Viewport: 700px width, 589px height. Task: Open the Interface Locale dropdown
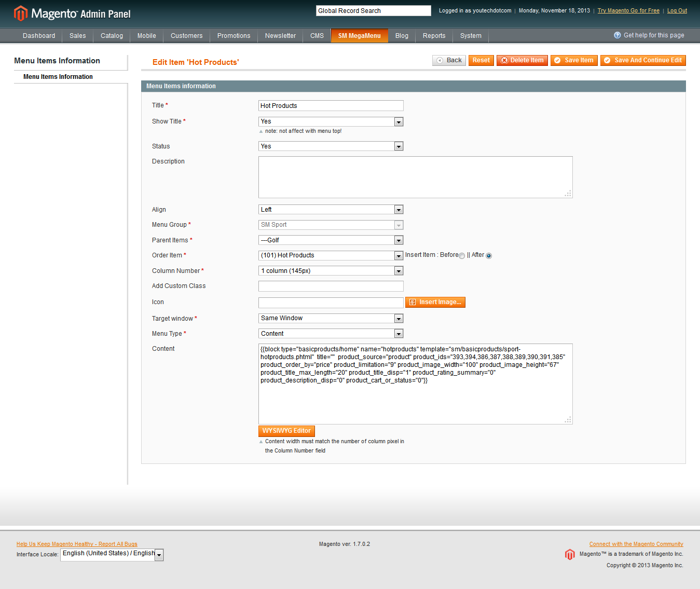click(x=112, y=555)
